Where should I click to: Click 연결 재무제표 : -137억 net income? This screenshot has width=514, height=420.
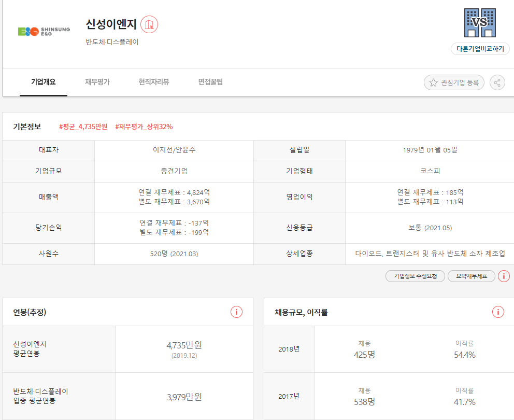coord(174,223)
